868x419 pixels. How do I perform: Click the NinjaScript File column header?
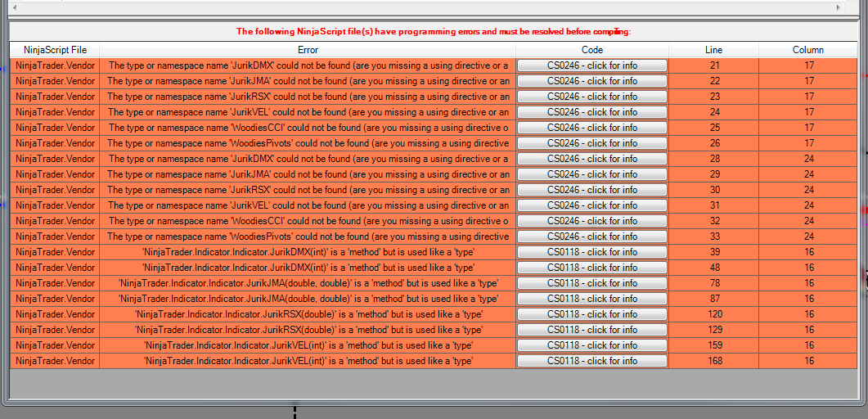coord(55,50)
